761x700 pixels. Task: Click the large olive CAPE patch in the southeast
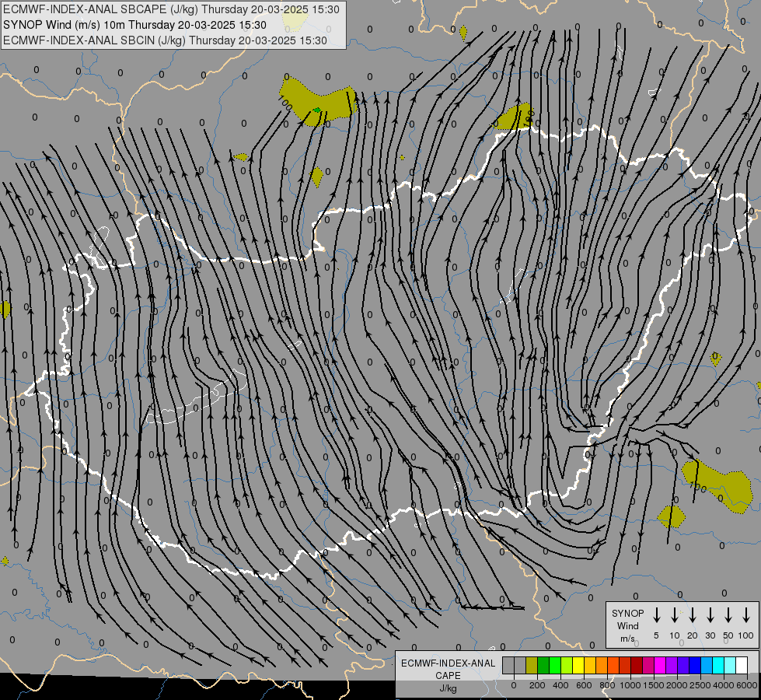pos(718,486)
